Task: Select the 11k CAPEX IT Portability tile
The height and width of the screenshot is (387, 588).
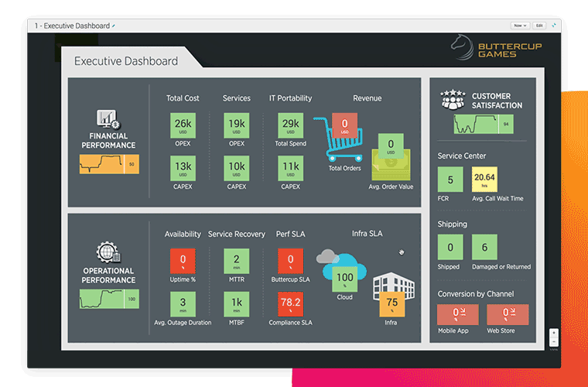Action: click(x=291, y=169)
